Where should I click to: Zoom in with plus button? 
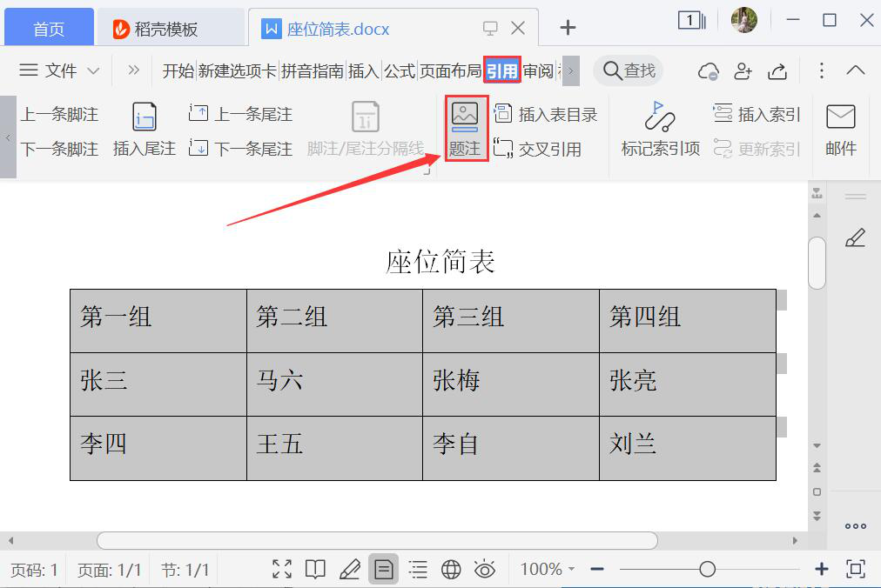[822, 569]
